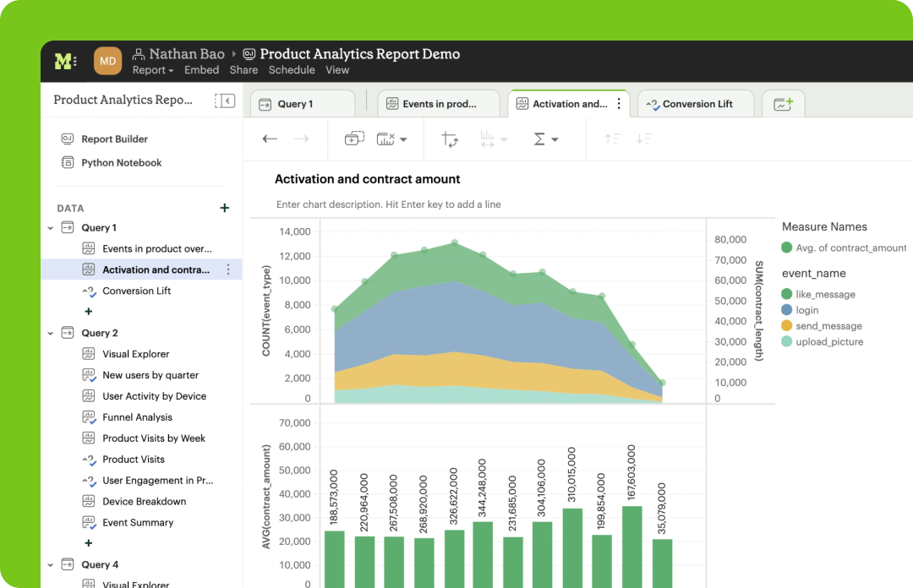The image size is (913, 588).
Task: Click the Mode logo icon
Action: tap(65, 61)
